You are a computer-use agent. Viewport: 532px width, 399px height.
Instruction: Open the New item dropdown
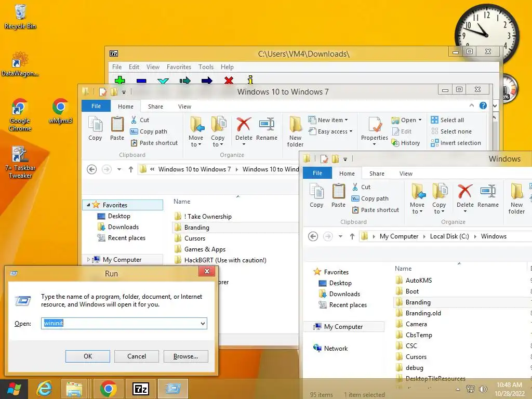(328, 120)
